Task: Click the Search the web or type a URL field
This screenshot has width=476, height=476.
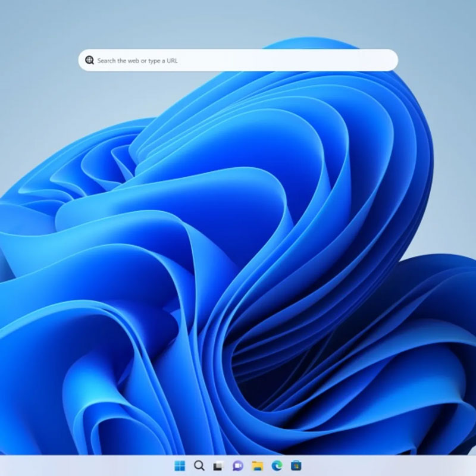Action: 238,60
